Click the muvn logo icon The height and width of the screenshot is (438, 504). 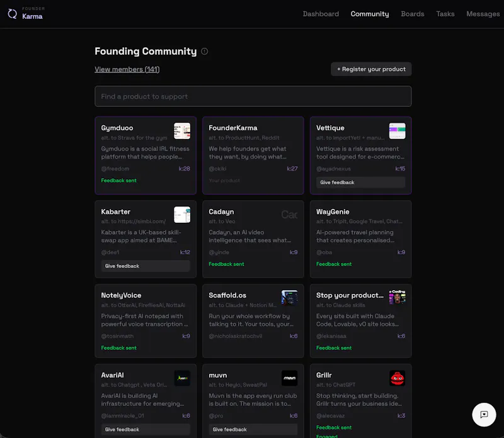tap(289, 378)
